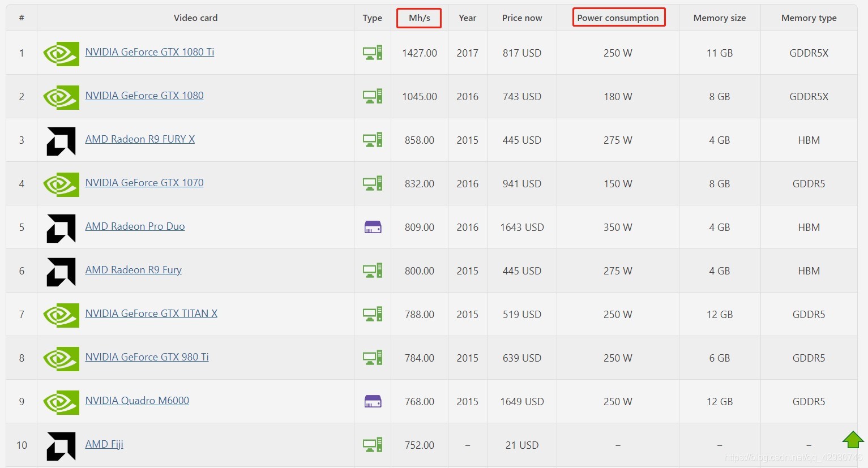Click the AMD logo beside Radeon Pro Duo
Viewport: 868px width, 468px height.
61,229
